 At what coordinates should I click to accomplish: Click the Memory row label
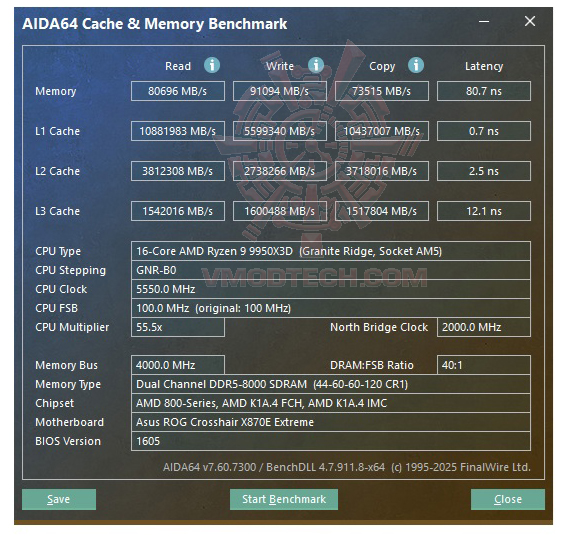click(x=56, y=92)
